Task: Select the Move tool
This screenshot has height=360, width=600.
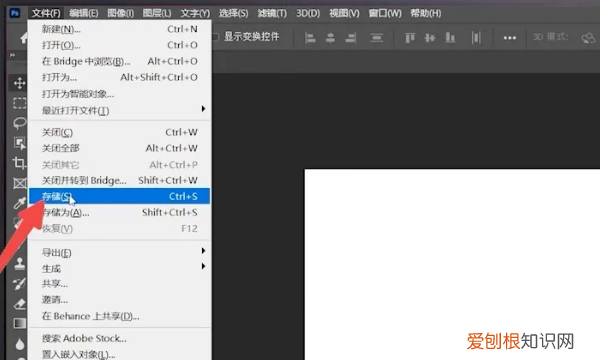Action: [x=19, y=83]
